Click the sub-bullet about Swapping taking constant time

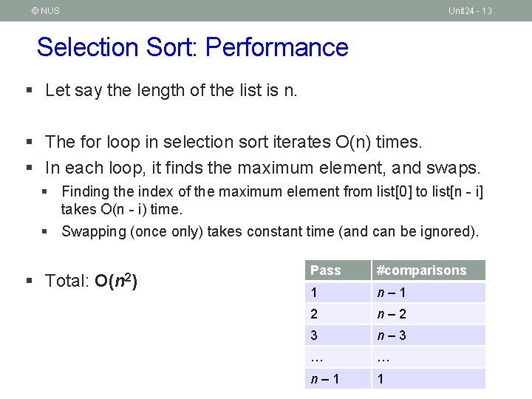tap(270, 231)
